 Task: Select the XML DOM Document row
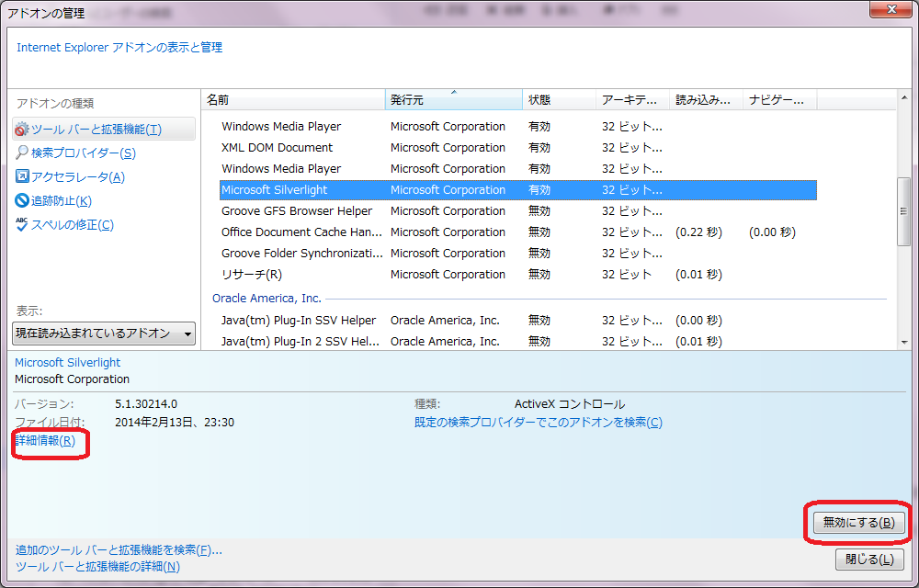click(518, 148)
